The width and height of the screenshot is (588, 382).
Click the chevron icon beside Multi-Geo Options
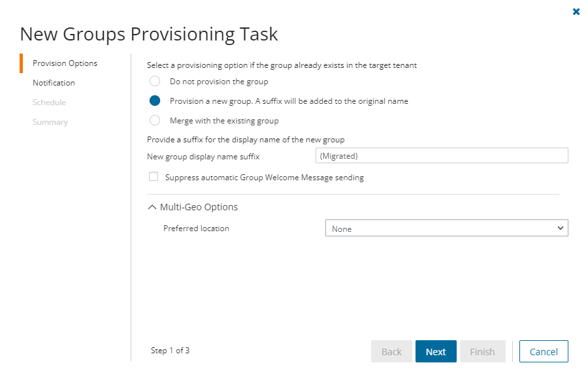tap(153, 207)
